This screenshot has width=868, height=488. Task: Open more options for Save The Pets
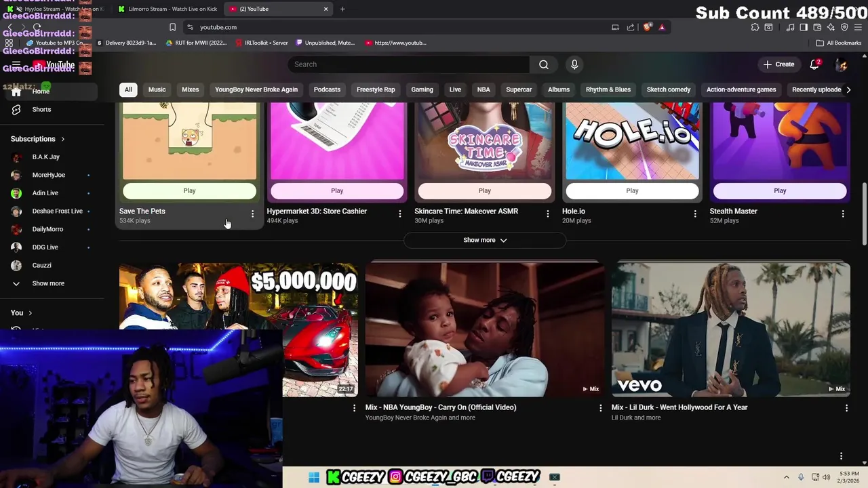point(252,213)
